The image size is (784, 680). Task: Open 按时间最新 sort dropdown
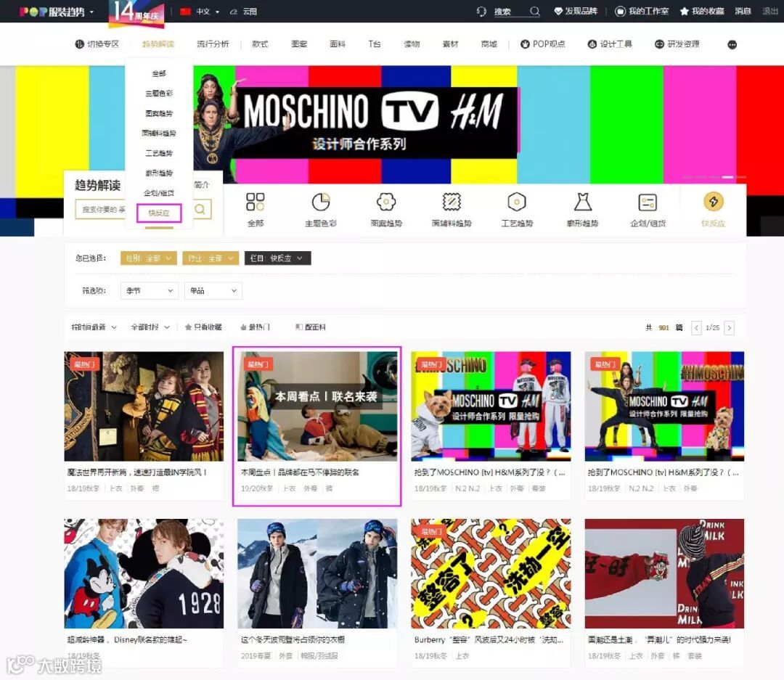pyautogui.click(x=94, y=327)
